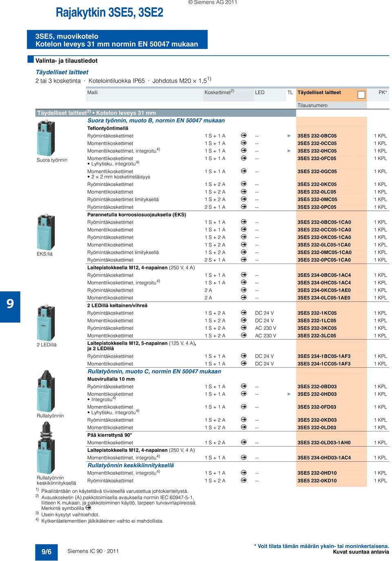
Task: Click the TL arrow marker beside 3SE5 232-0BC05
Action: 289,136
